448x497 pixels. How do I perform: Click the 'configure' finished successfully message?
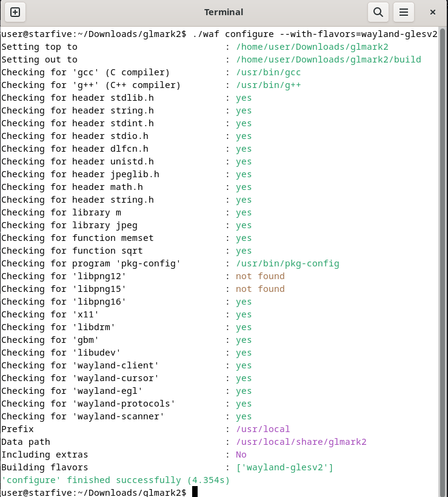115,480
